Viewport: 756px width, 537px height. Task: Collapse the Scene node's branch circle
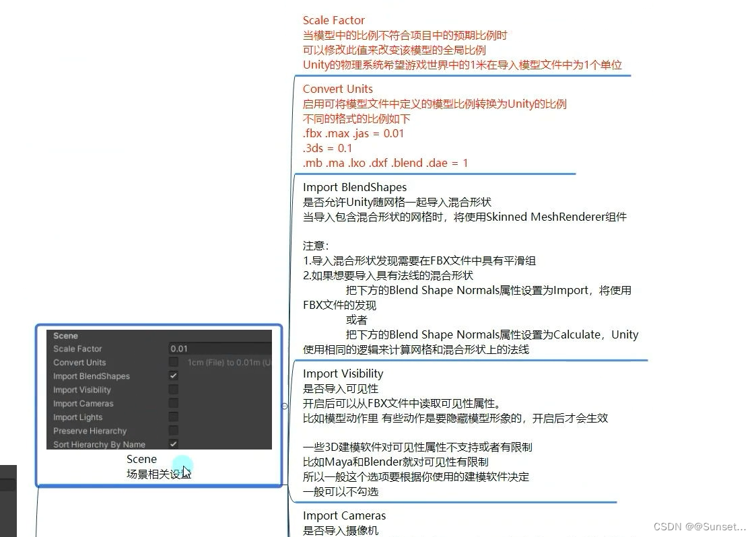pos(285,406)
